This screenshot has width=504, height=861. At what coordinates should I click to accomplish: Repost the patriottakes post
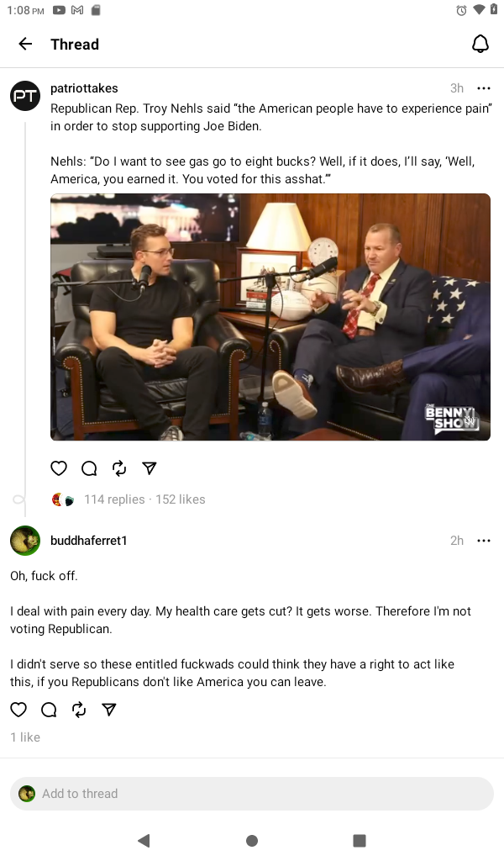click(x=119, y=467)
